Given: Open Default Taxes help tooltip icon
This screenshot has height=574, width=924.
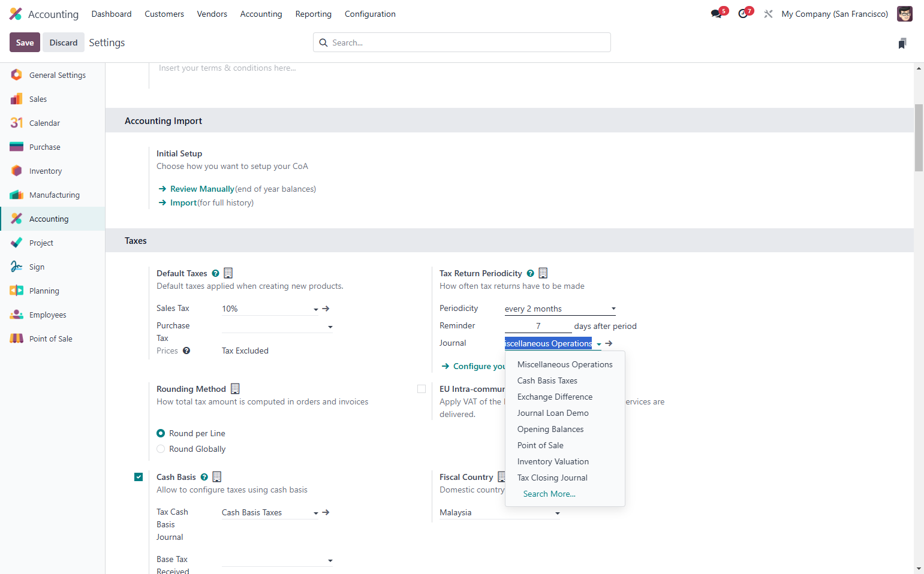Looking at the screenshot, I should (215, 273).
